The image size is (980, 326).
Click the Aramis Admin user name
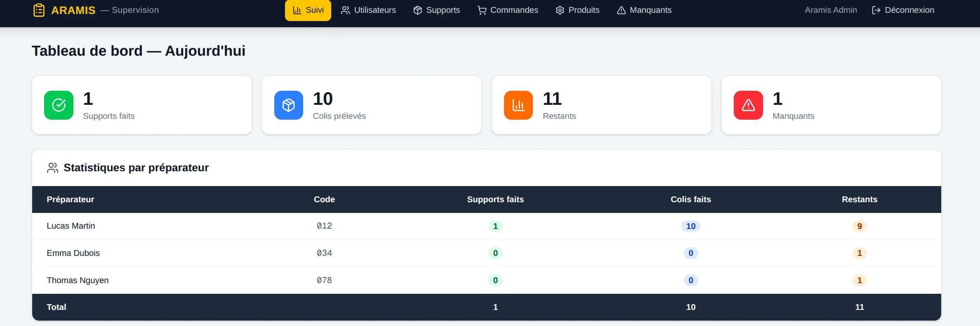pyautogui.click(x=831, y=10)
